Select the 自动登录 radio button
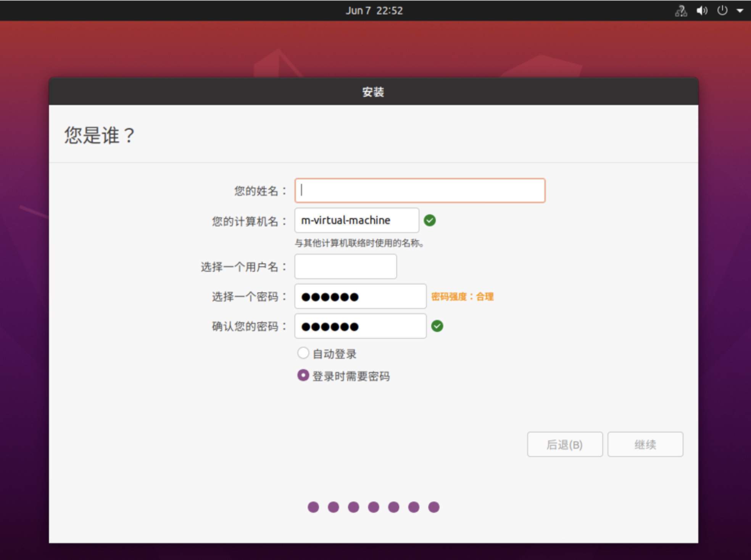 [x=303, y=353]
